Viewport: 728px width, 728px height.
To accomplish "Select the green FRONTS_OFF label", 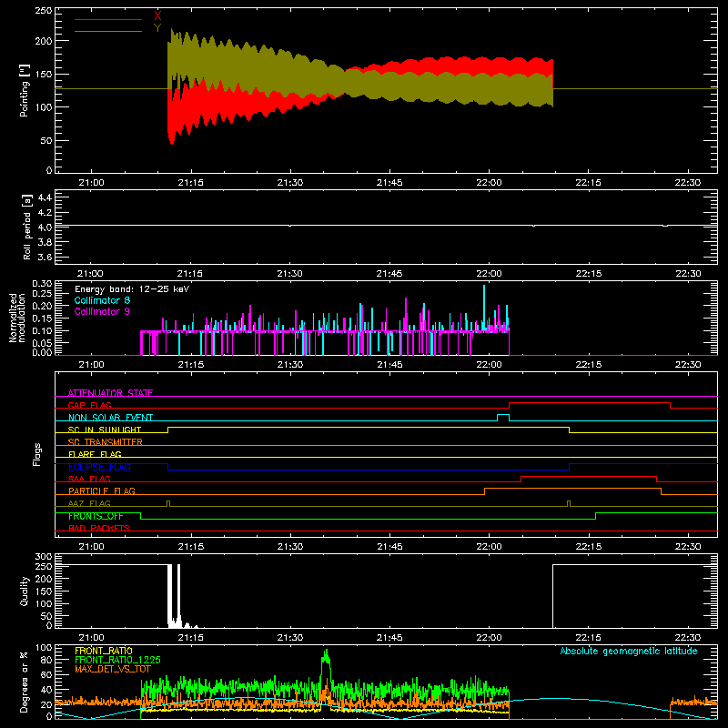I will 96,516.
